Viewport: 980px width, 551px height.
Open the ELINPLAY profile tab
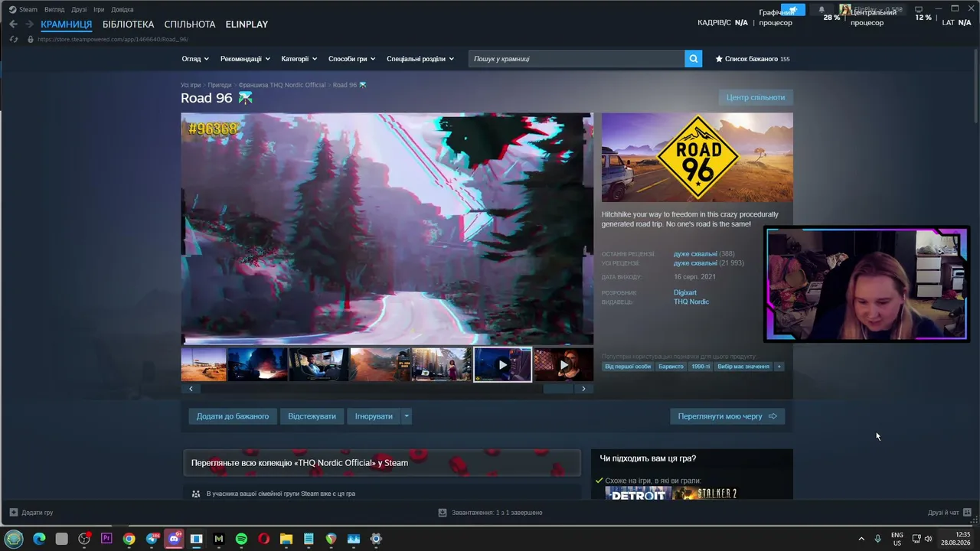click(247, 24)
